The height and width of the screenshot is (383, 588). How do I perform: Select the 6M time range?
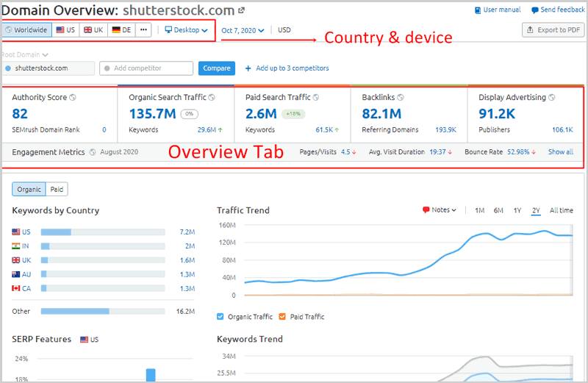(x=498, y=210)
